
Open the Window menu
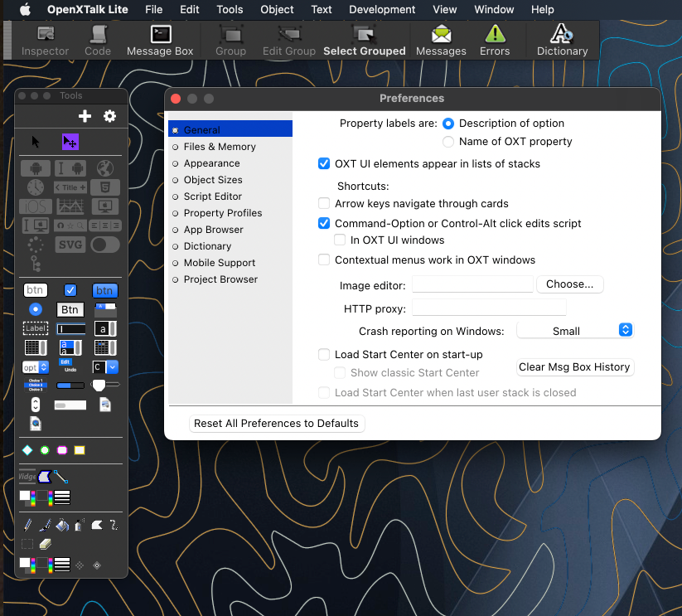click(x=494, y=10)
